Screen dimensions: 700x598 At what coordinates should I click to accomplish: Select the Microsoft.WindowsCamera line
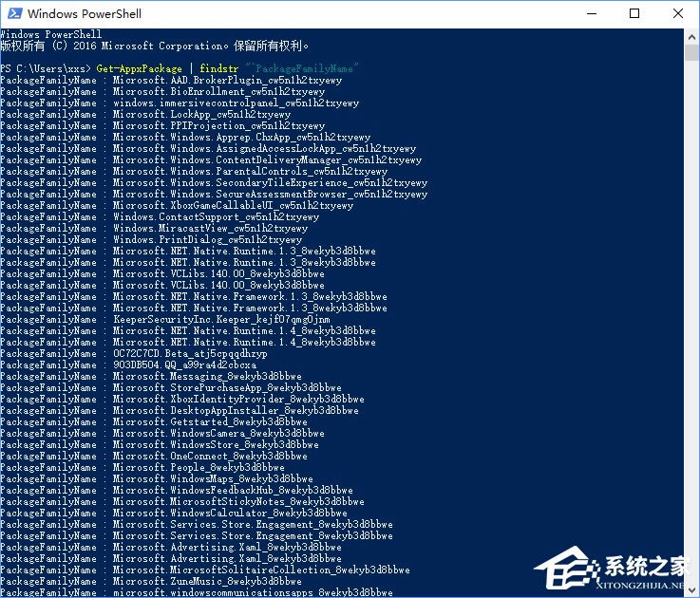[x=162, y=434]
